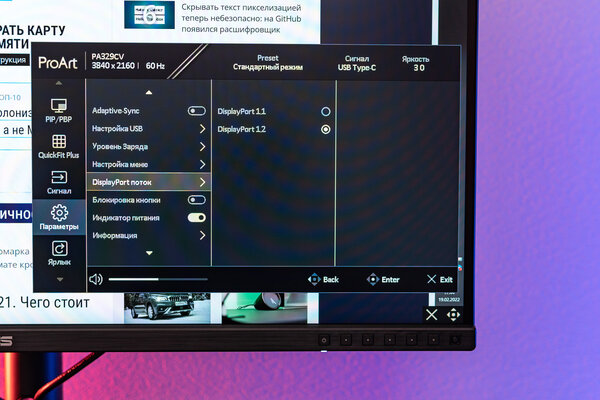Click the down arrow below Информация
The width and height of the screenshot is (600, 400).
pos(149,253)
